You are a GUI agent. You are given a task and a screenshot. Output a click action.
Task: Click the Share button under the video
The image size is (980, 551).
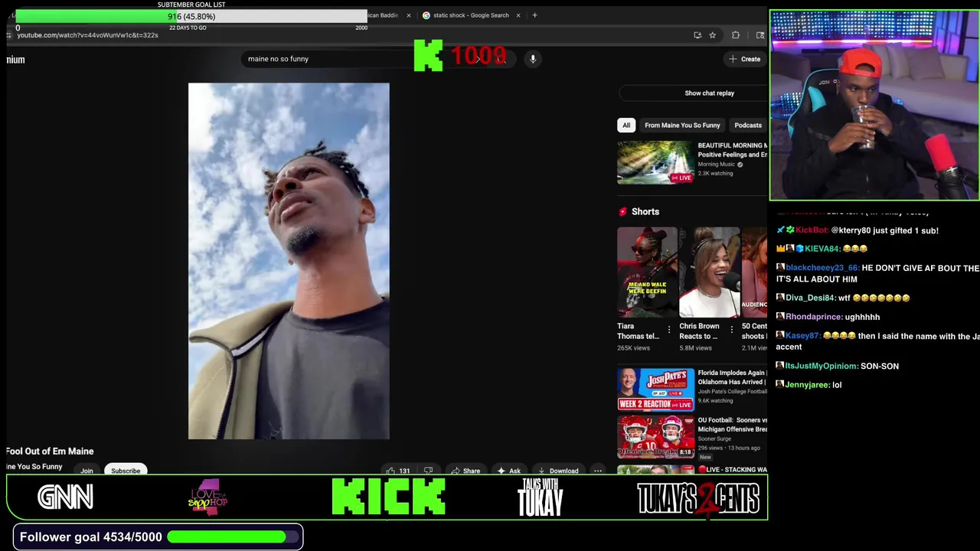click(465, 471)
